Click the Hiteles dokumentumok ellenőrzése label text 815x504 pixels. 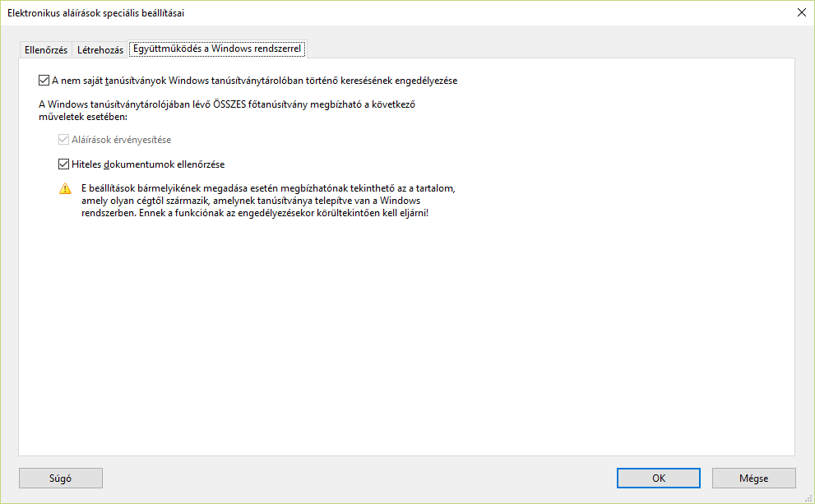click(148, 164)
